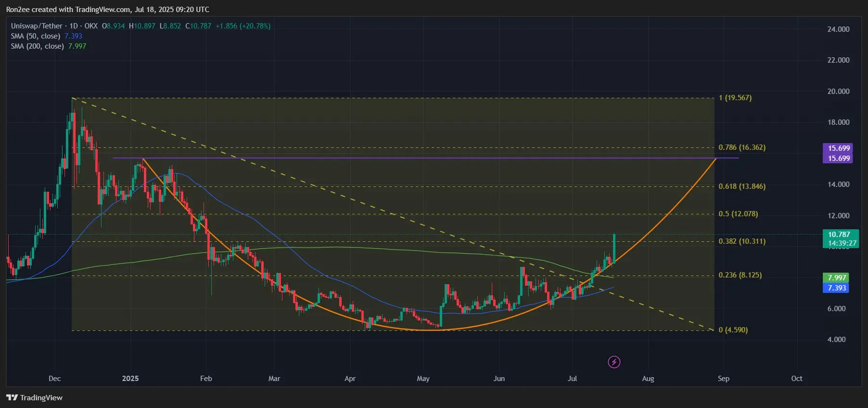868x408 pixels.
Task: Click the high value H10.897 in header
Action: click(142, 26)
